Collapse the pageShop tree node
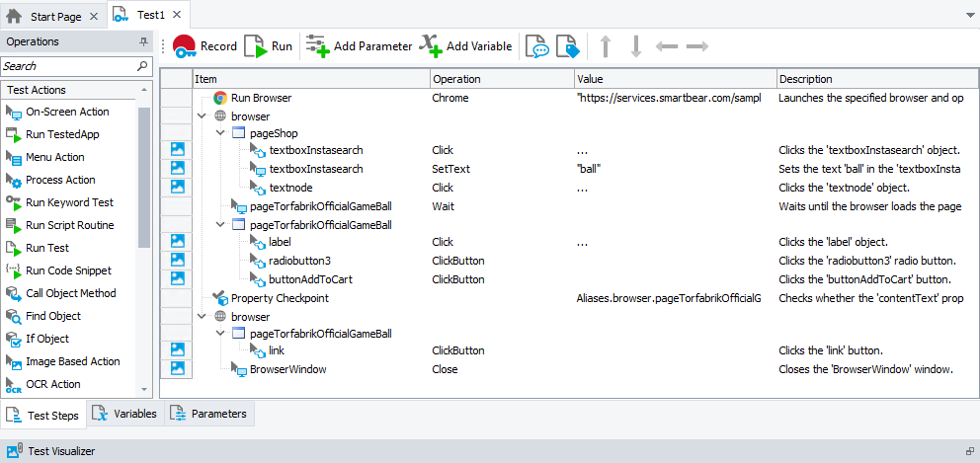This screenshot has width=980, height=463. pos(219,134)
